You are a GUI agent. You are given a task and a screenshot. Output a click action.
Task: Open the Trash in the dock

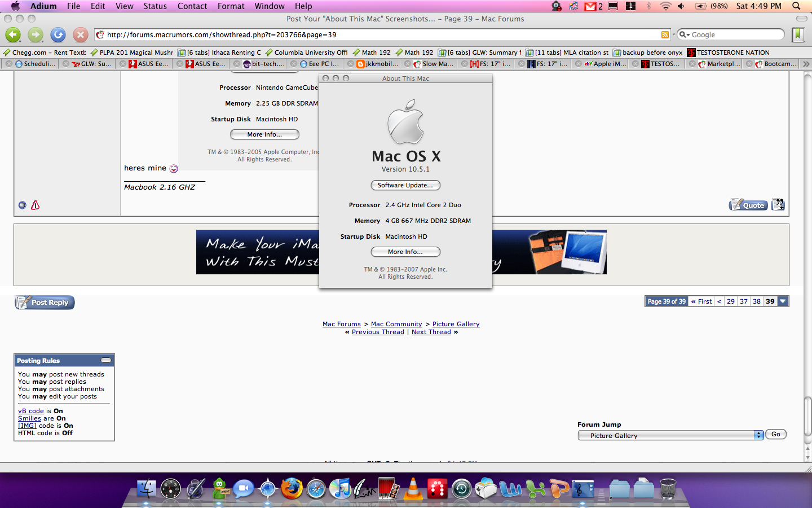(x=668, y=489)
